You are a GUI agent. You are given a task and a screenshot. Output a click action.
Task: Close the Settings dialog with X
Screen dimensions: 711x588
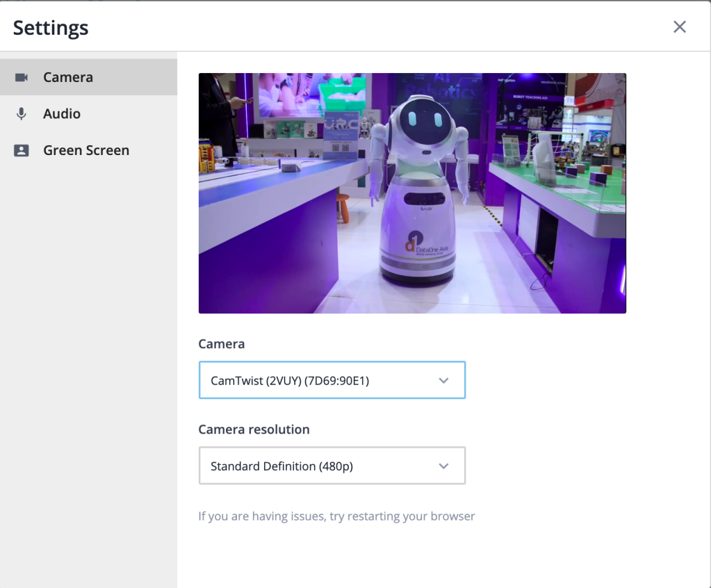click(x=679, y=27)
